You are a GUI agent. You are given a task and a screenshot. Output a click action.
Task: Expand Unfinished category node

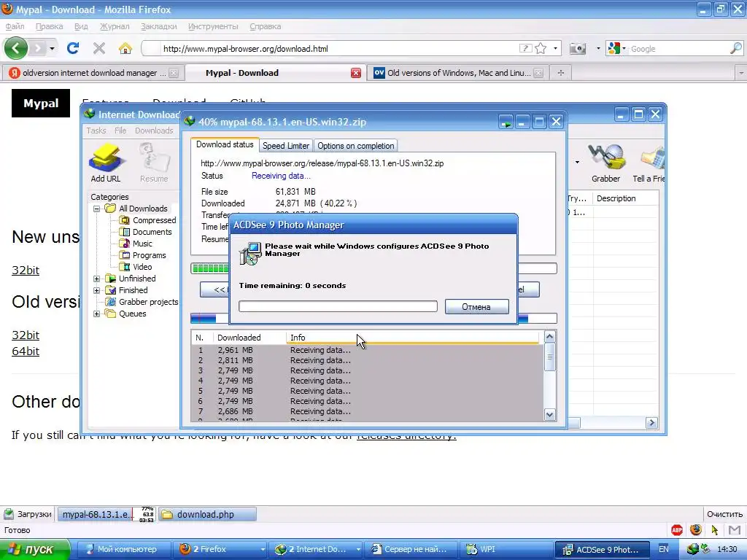click(97, 279)
